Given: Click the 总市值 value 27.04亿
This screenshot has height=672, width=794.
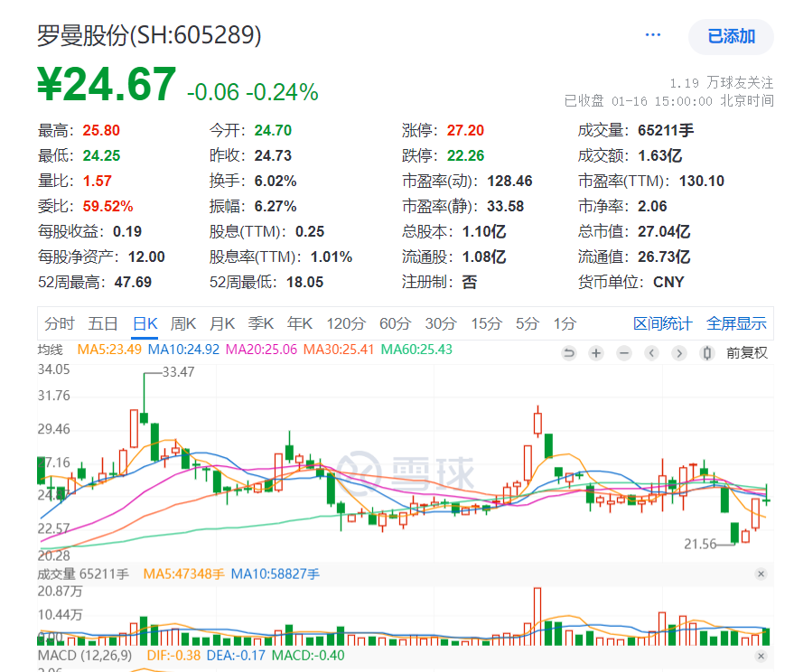Looking at the screenshot, I should click(664, 232).
